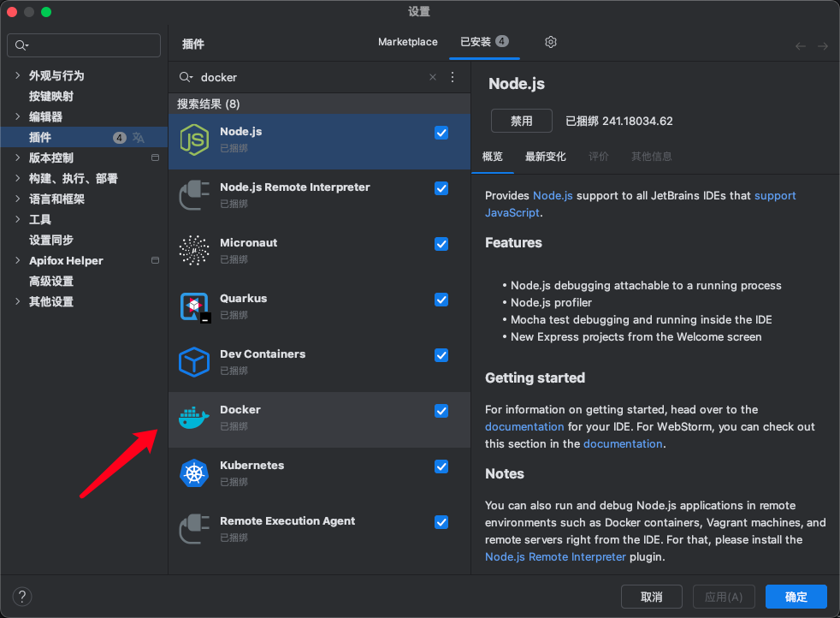840x618 pixels.
Task: Select the 插件 settings item
Action: [x=84, y=137]
